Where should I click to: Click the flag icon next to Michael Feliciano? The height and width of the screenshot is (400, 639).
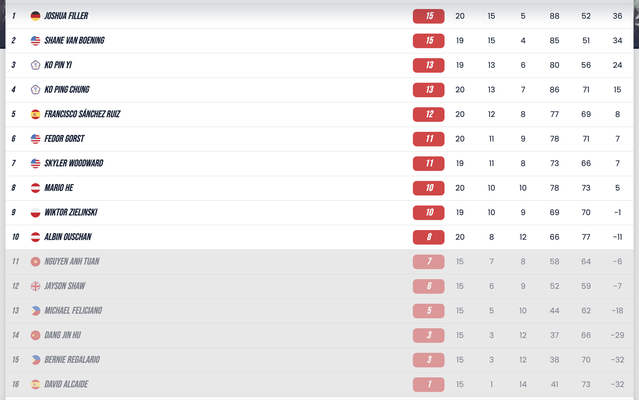(x=36, y=310)
